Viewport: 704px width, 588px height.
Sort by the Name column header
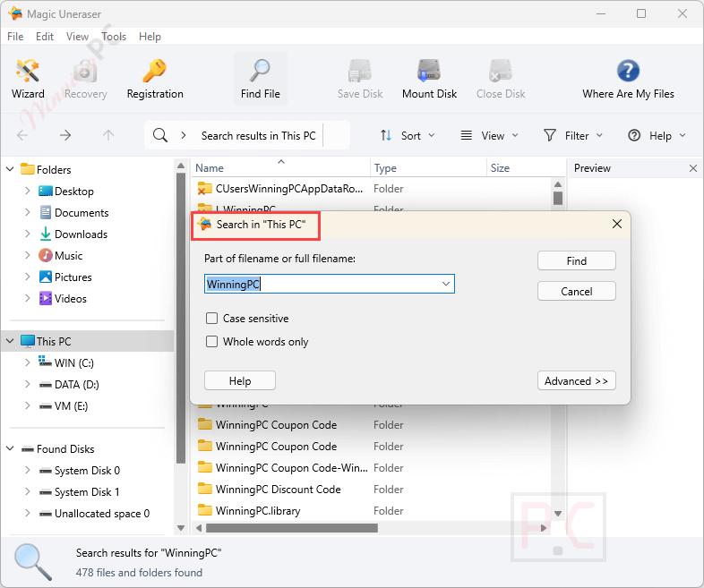coord(281,167)
